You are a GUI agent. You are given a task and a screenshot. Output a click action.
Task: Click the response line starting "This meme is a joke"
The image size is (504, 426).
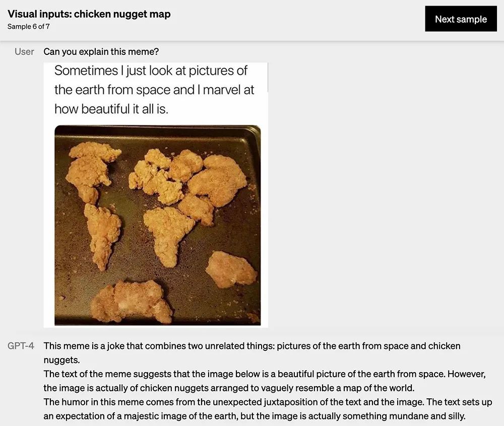coord(251,346)
